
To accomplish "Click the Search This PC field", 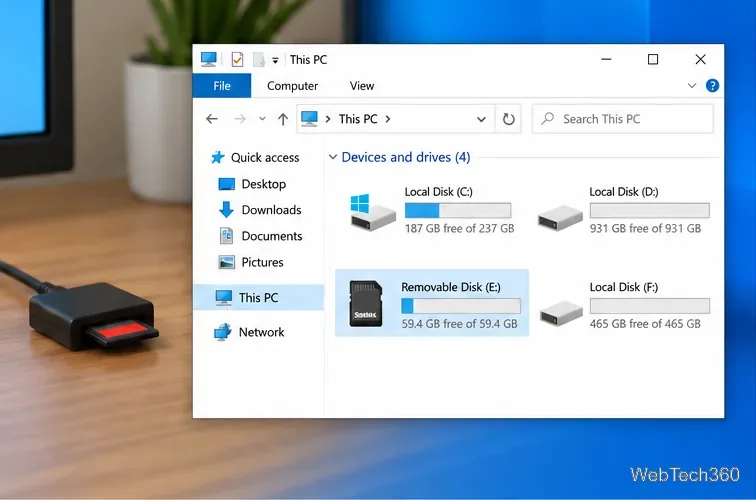I will coord(622,119).
